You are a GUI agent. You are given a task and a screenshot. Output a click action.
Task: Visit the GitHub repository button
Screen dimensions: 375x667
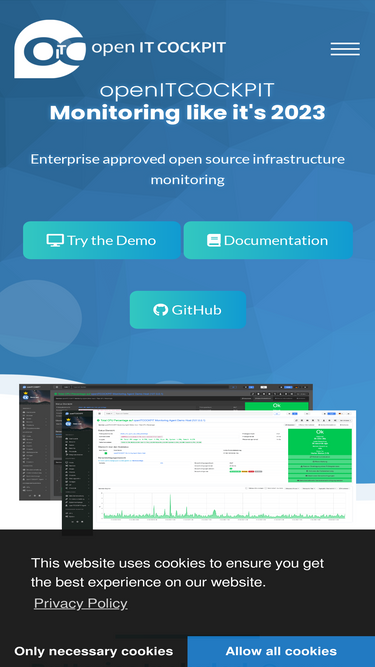coord(188,310)
